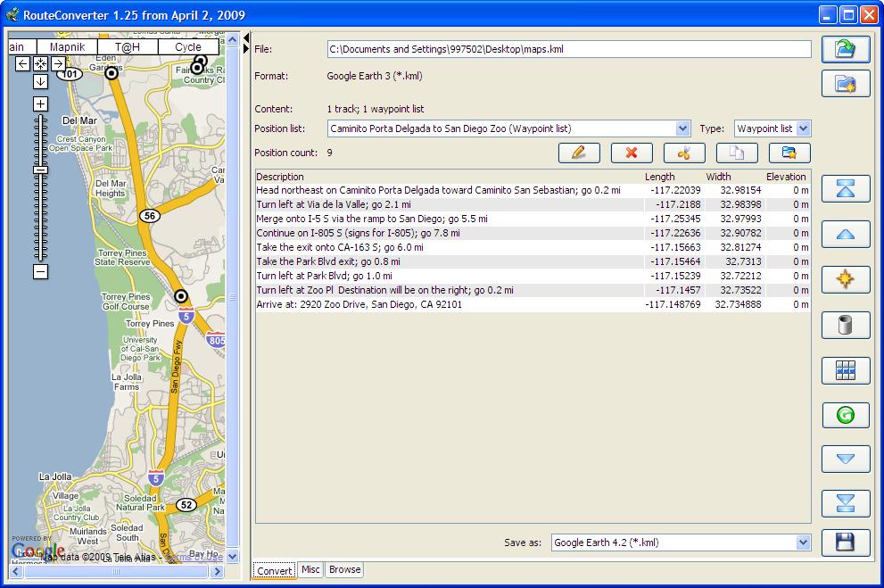The width and height of the screenshot is (884, 588).
Task: Select the Cycle map type
Action: 188,46
